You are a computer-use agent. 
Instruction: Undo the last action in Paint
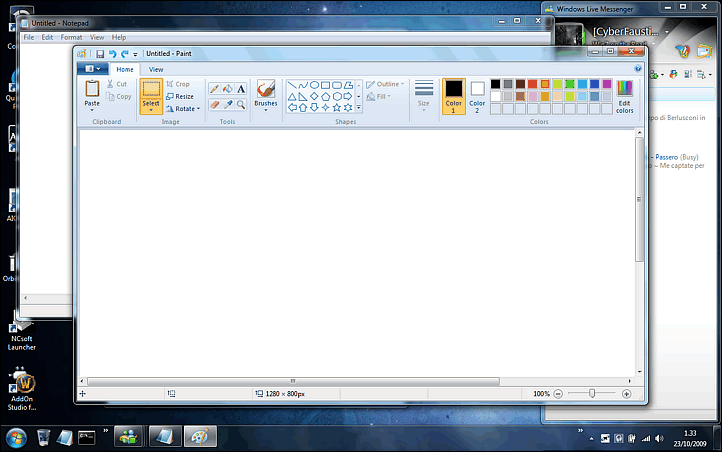[112, 54]
